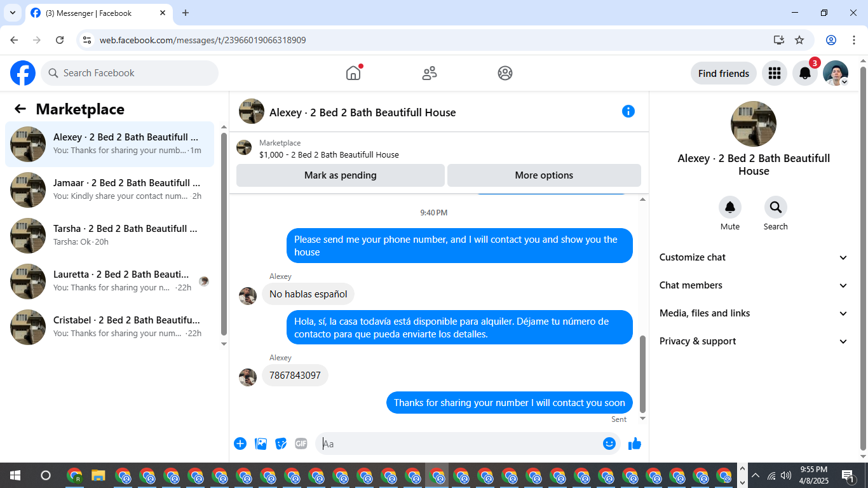The width and height of the screenshot is (868, 488).
Task: Click the browser forward arrow button
Action: point(37,40)
